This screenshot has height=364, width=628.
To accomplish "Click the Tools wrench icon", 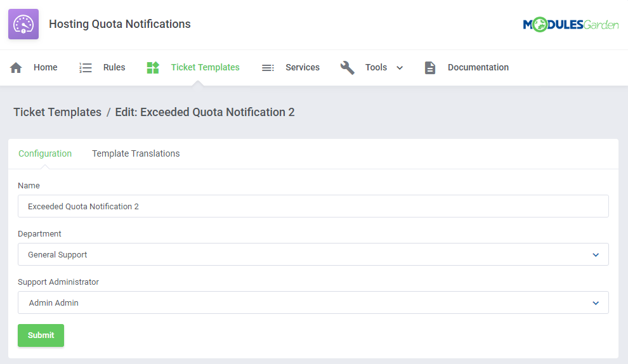I will (347, 68).
